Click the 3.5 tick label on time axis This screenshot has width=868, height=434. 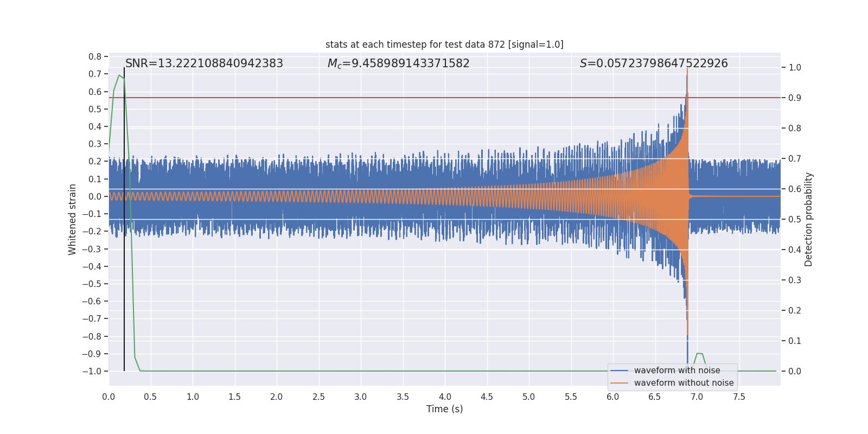[403, 397]
